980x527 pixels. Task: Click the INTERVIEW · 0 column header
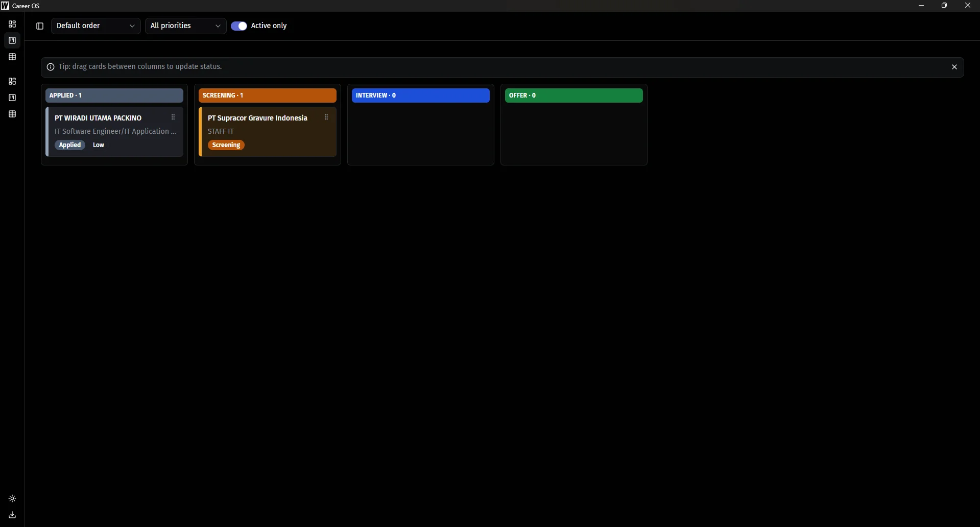pos(421,95)
